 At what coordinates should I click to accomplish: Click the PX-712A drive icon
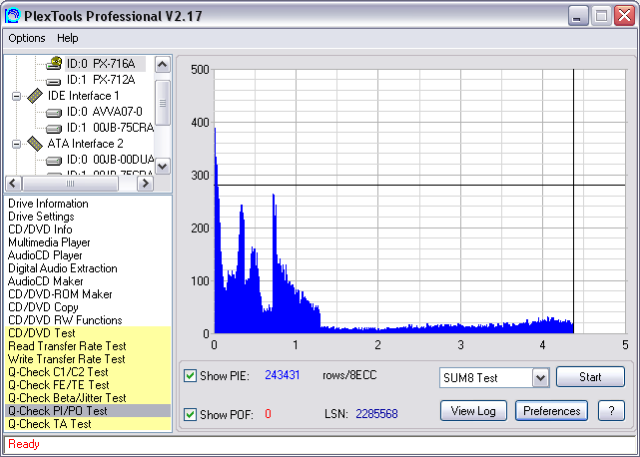coord(54,82)
